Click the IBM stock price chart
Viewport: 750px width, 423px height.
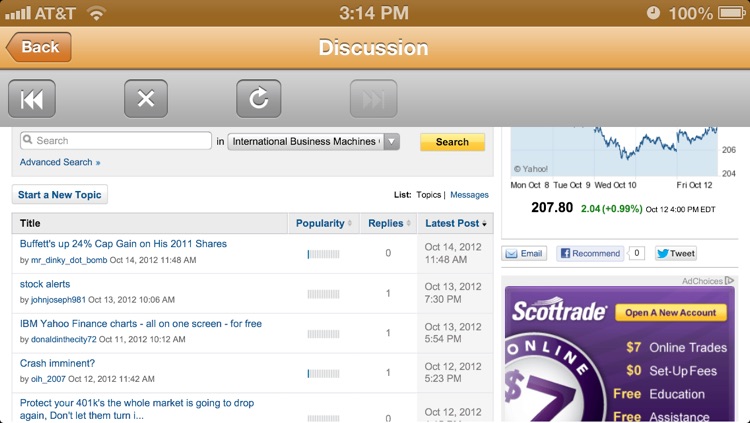(614, 152)
